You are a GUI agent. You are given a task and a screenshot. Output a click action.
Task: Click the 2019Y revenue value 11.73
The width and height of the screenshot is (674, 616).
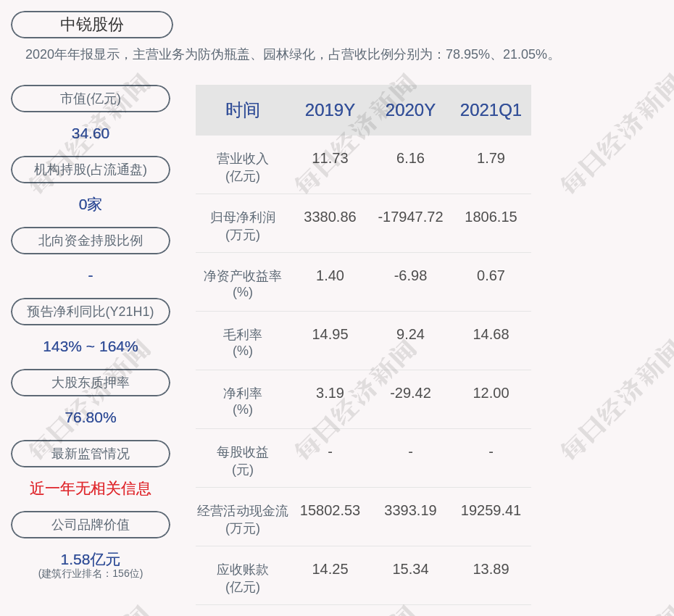point(330,158)
